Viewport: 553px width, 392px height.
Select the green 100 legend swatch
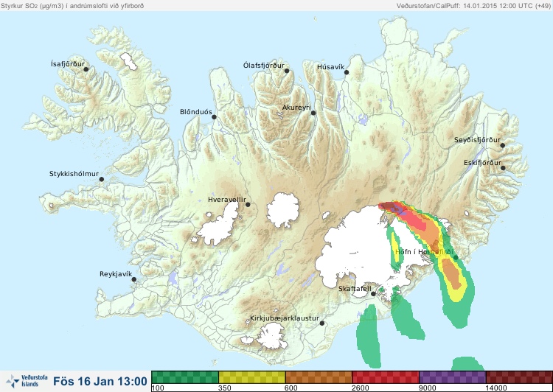[185, 377]
